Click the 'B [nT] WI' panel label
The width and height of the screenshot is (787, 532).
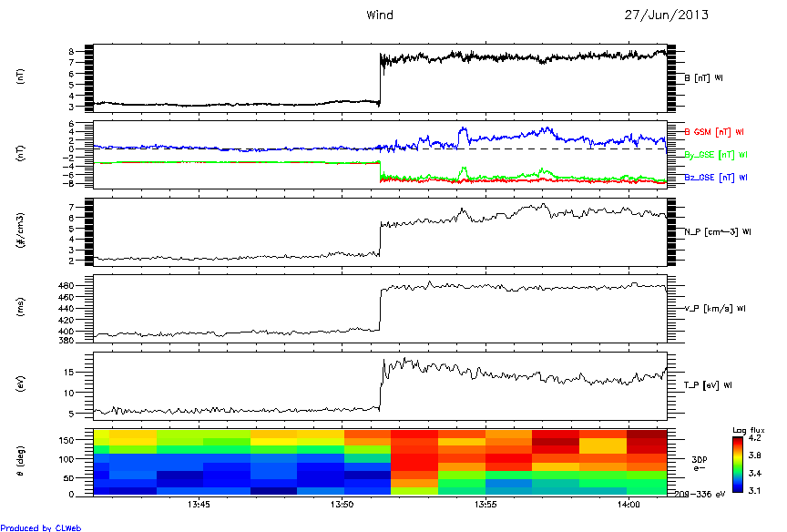704,77
